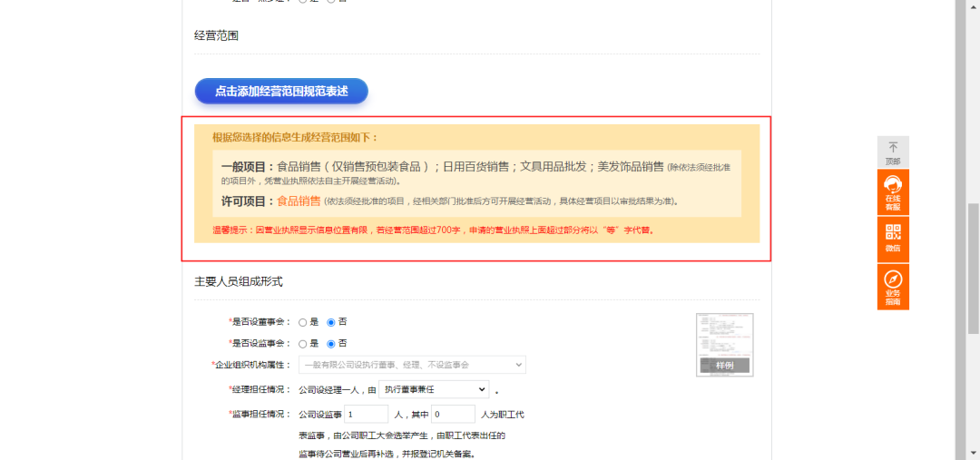Viewport: 980px width, 460px height.
Task: Open 在线客服 headset icon
Action: (893, 191)
